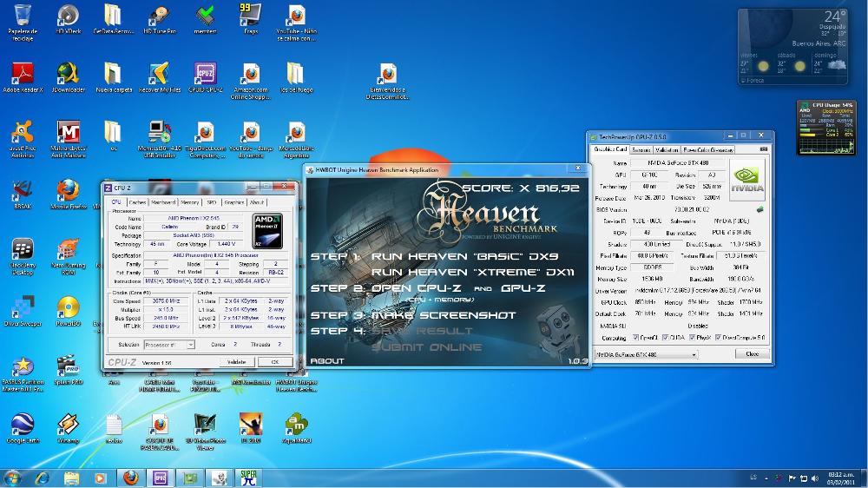The height and width of the screenshot is (488, 868).
Task: Launch PowerISO from the desktop
Action: [x=68, y=312]
